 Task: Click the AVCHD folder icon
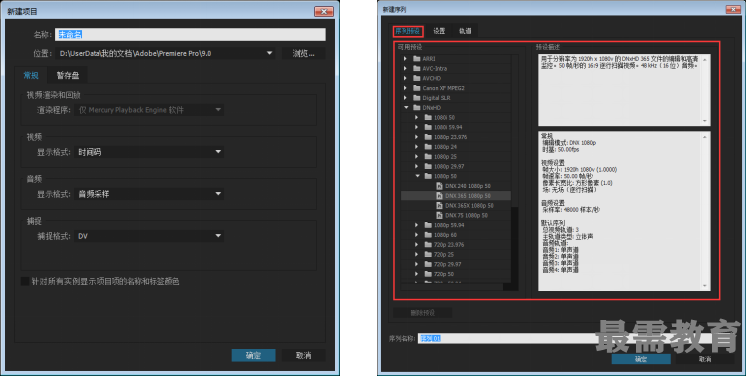[416, 78]
